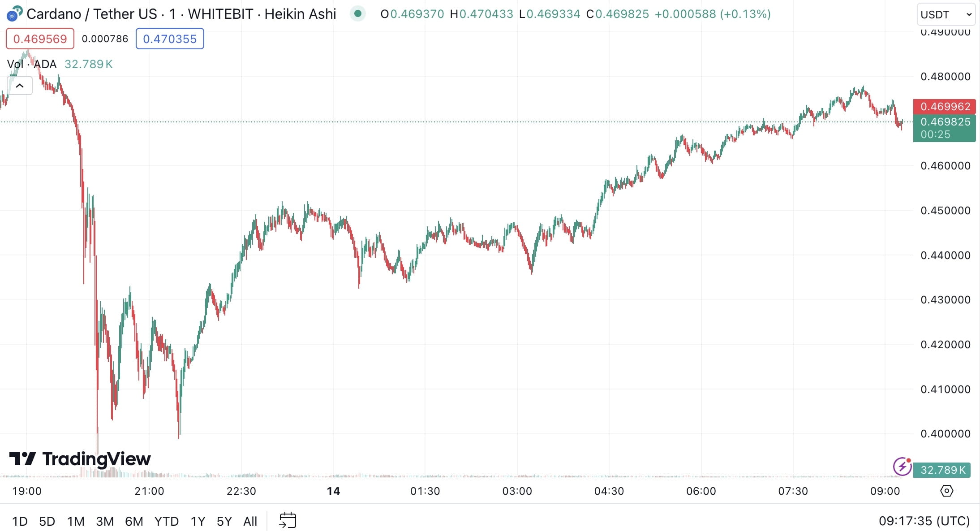Select the All range
Viewport: 980px width, 532px height.
pyautogui.click(x=250, y=521)
